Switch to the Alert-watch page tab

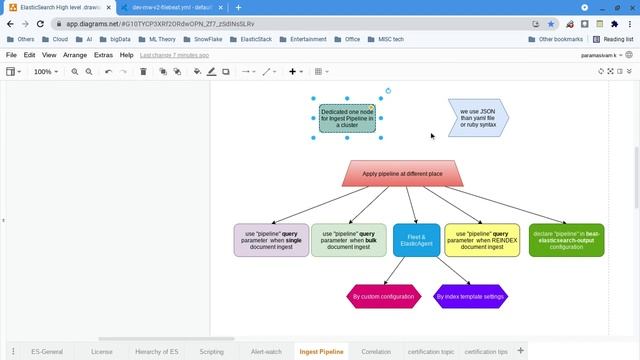[x=266, y=351]
